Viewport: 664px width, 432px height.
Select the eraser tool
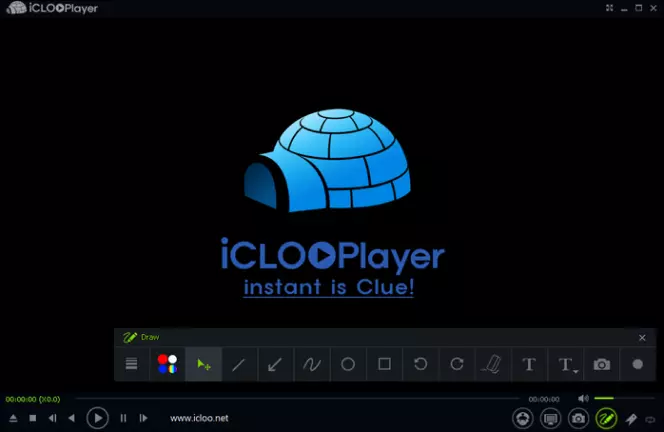[492, 364]
